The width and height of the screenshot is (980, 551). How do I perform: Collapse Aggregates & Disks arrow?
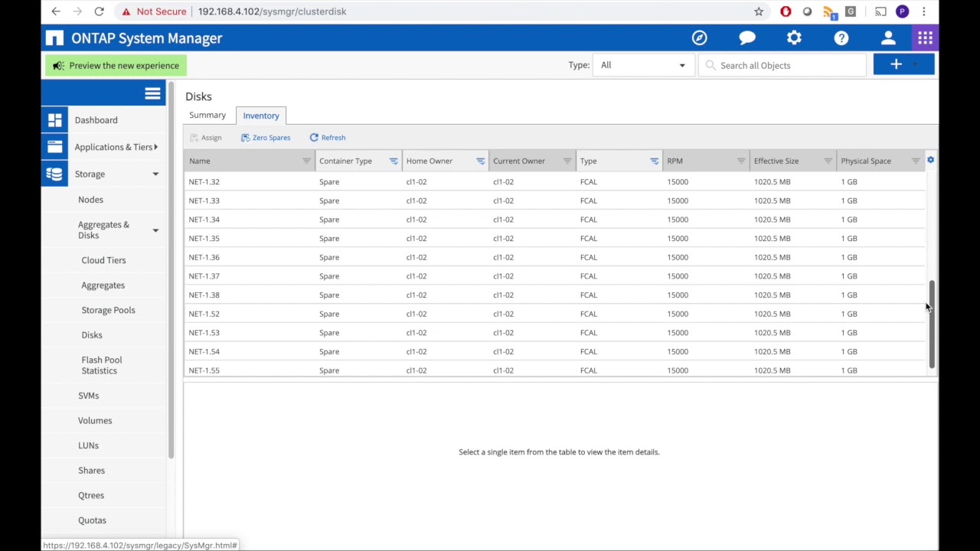[x=155, y=230]
